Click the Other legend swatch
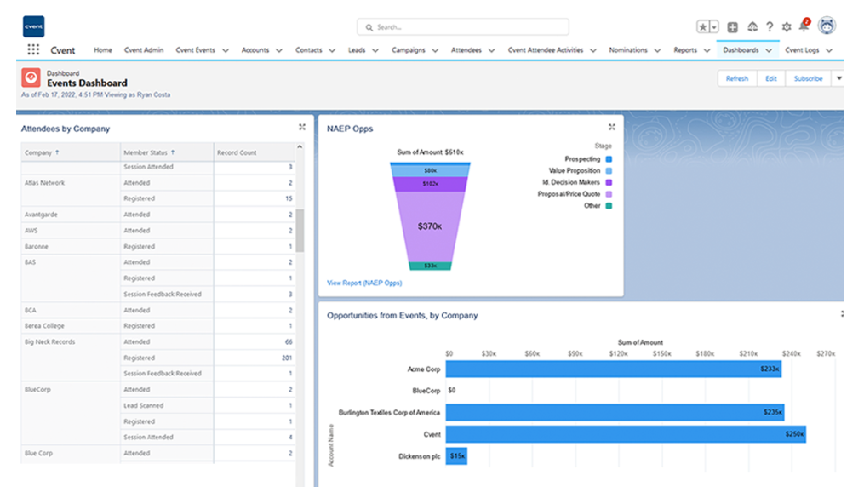 [609, 205]
